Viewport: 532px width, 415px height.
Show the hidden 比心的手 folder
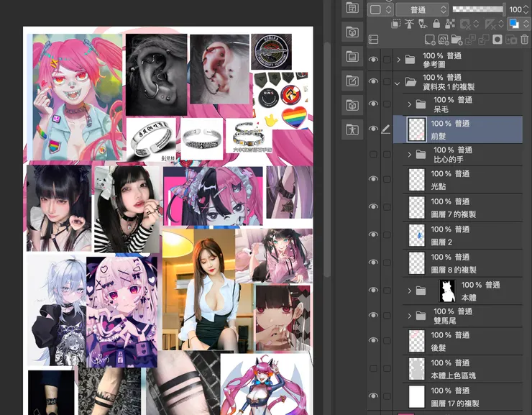pos(373,155)
